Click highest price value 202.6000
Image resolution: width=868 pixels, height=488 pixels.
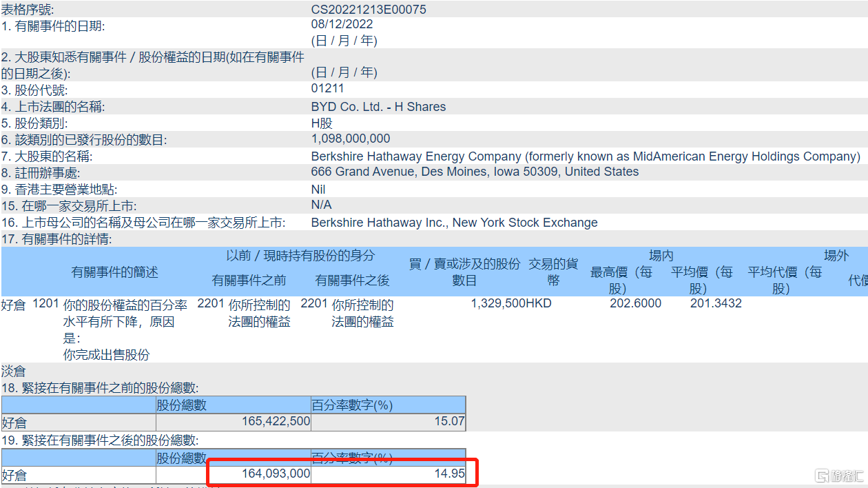pos(635,303)
